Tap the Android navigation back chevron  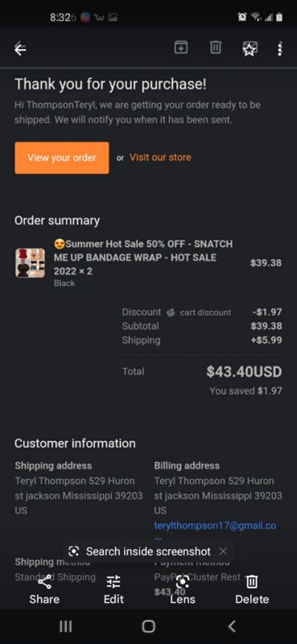[x=232, y=626]
